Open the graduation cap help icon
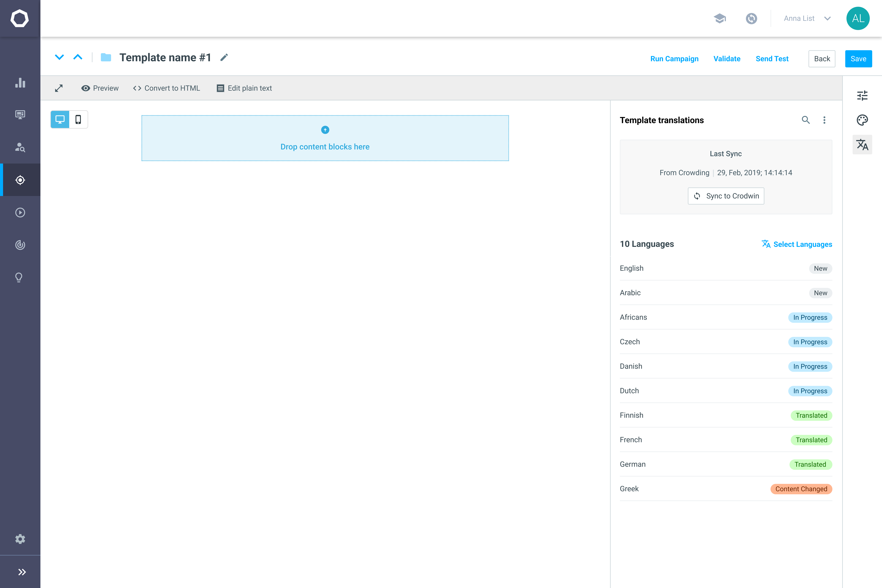 pos(720,18)
